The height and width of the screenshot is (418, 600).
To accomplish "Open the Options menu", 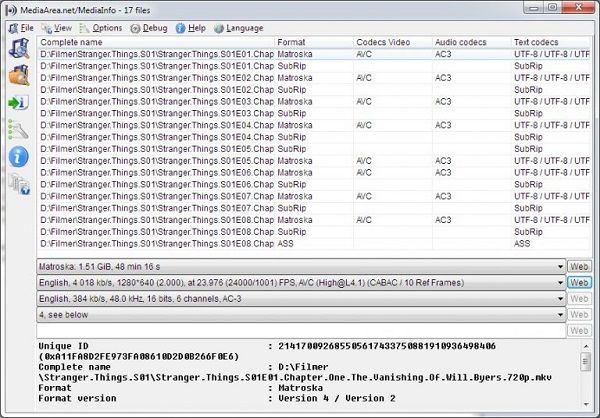I will pyautogui.click(x=101, y=28).
